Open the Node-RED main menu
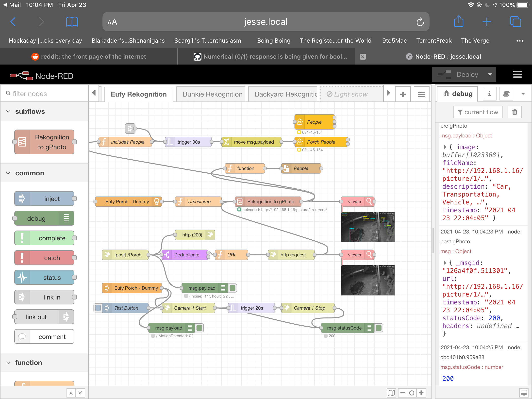Viewport: 532px width, 399px height. (517, 74)
